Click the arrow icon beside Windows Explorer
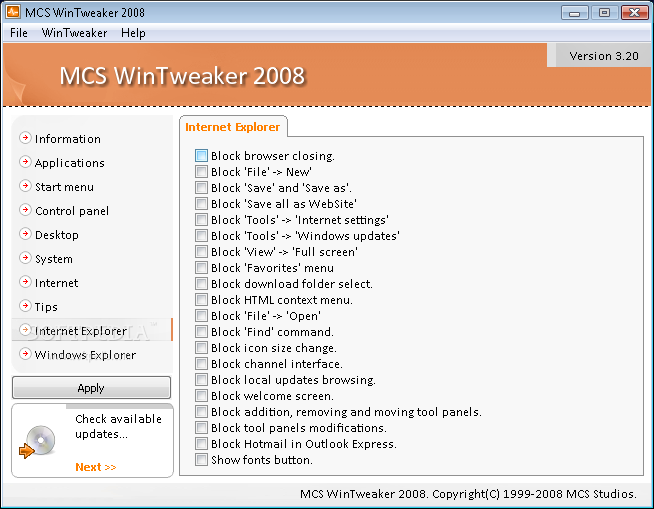Screen dimensions: 654x509 tap(25, 354)
